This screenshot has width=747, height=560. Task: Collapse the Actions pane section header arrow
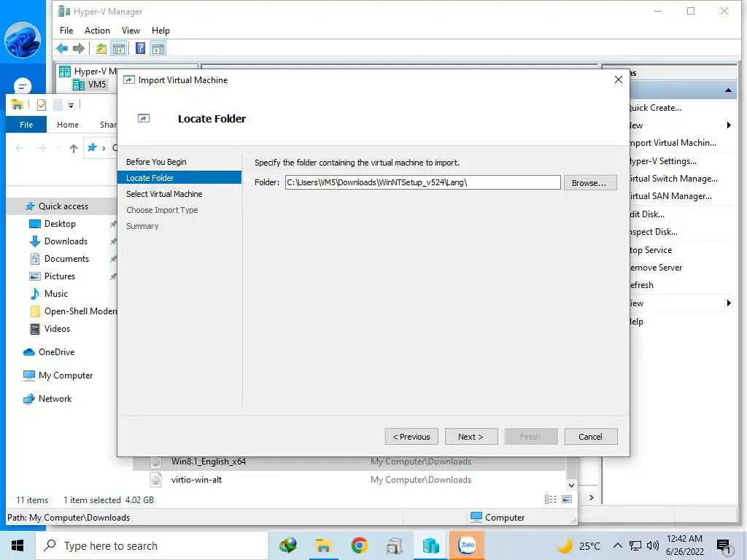(x=728, y=90)
